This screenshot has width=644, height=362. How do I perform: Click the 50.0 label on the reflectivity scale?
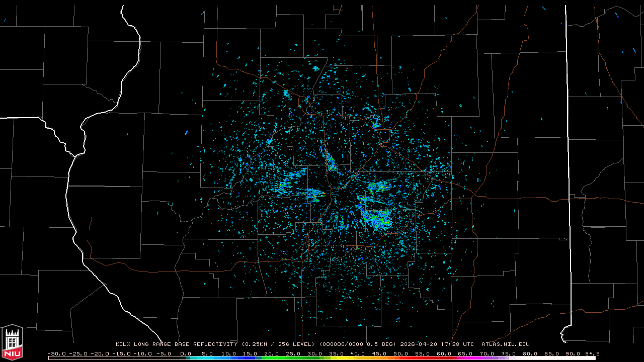click(x=401, y=353)
